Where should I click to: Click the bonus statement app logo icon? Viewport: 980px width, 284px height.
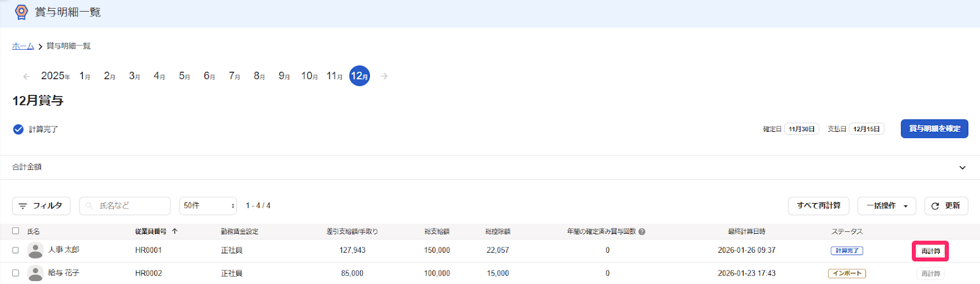coord(21,12)
